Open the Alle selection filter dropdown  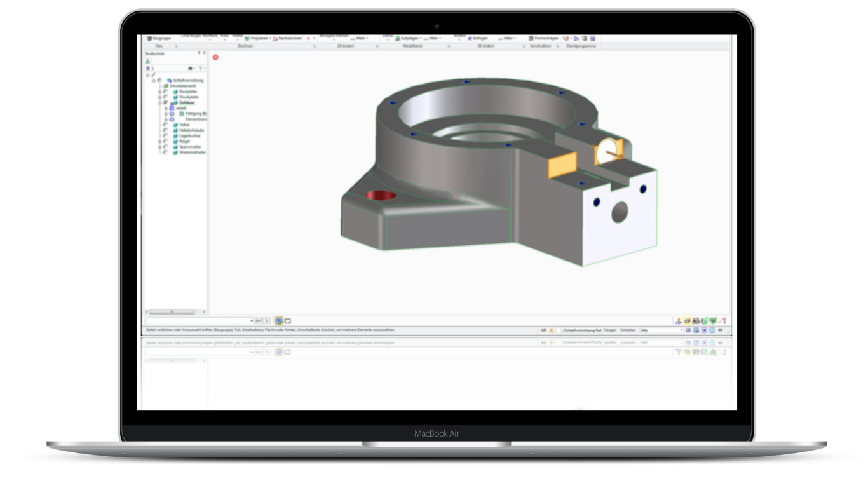(661, 330)
